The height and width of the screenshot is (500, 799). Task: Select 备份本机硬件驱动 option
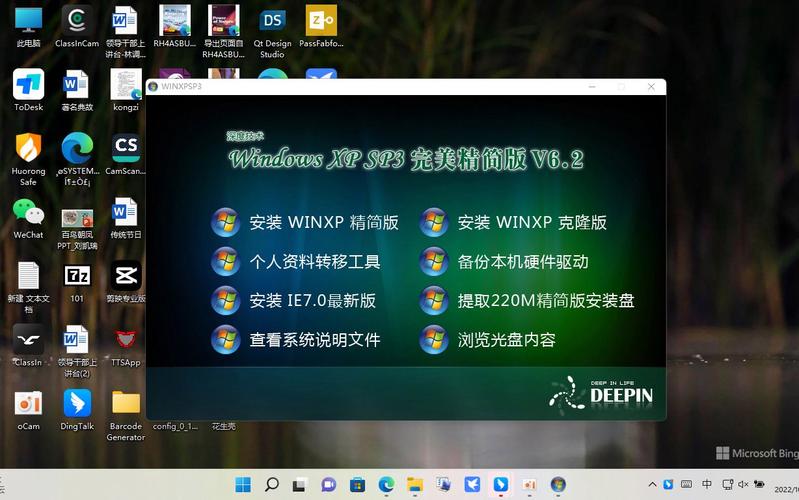coord(503,261)
